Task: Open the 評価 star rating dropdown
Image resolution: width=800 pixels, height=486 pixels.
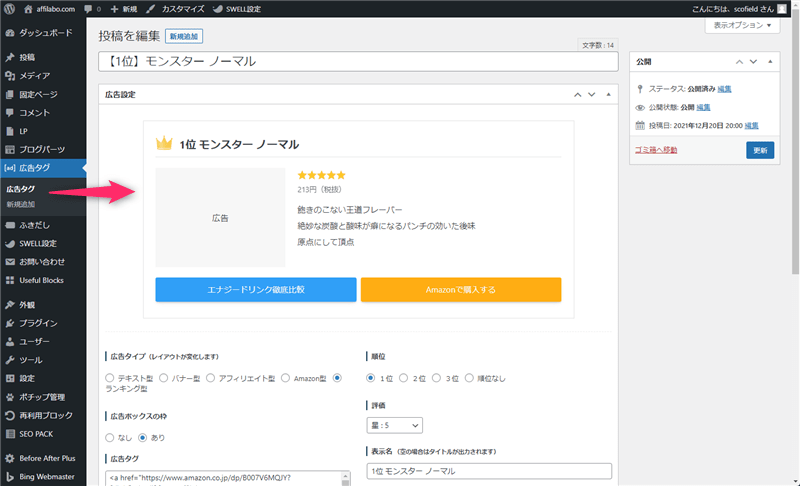Action: click(394, 425)
